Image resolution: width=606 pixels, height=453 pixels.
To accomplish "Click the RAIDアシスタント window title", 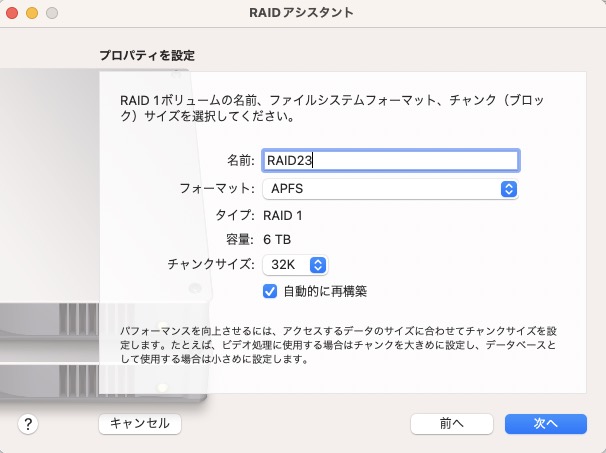I will click(x=303, y=13).
